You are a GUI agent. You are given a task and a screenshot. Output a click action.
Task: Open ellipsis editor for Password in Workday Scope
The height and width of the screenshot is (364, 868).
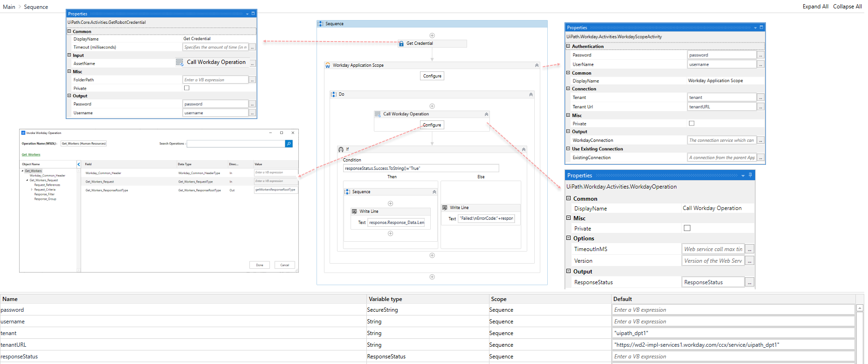[x=761, y=55]
